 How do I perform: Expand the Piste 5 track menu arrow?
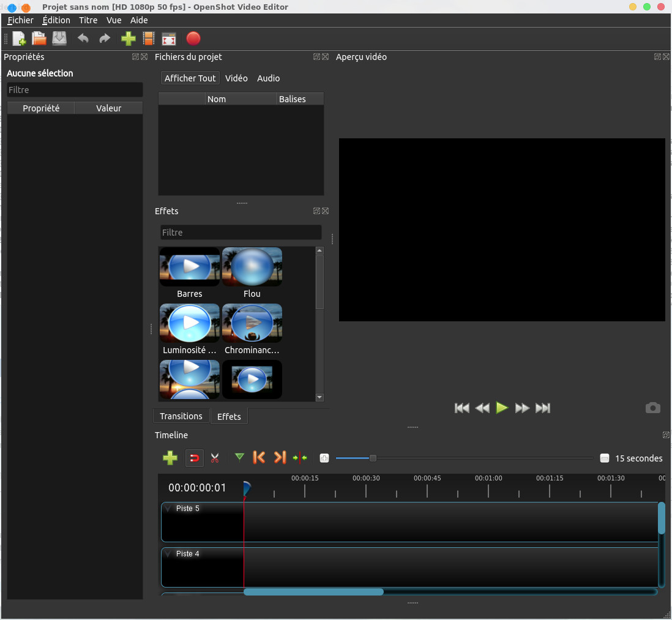point(168,509)
